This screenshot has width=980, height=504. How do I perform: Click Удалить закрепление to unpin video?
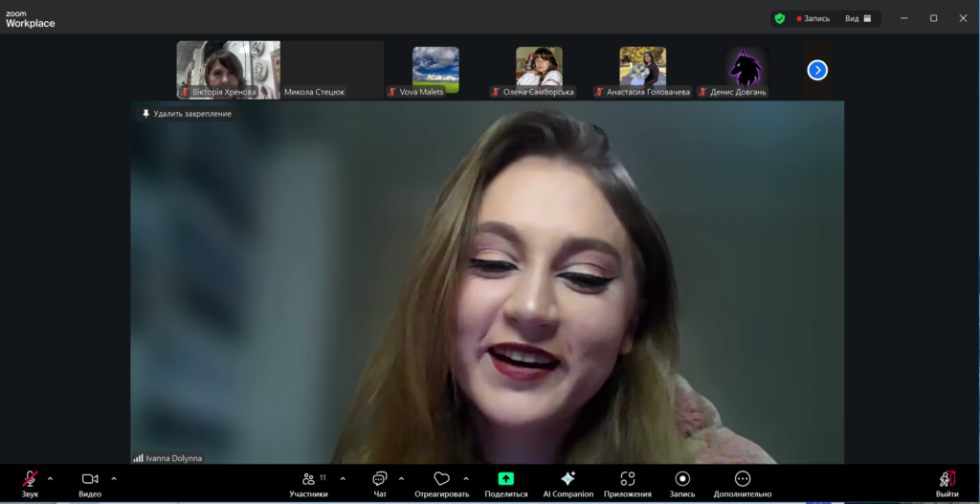[x=187, y=114]
